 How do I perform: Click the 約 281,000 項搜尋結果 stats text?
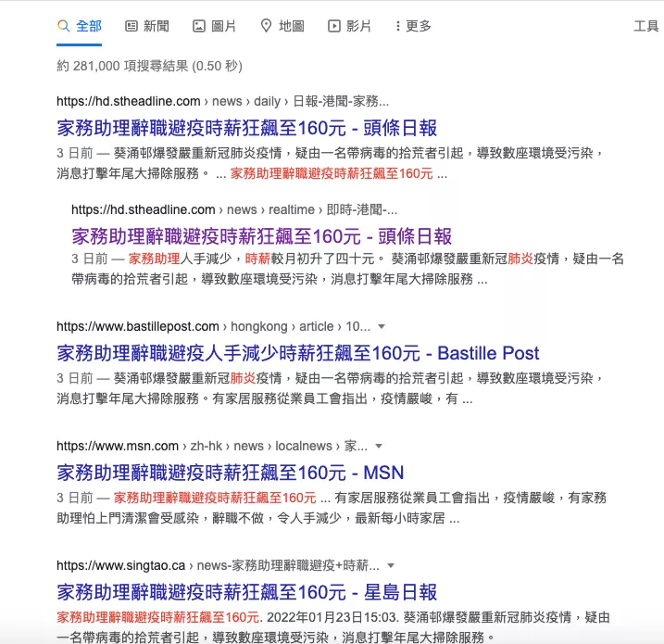pyautogui.click(x=149, y=66)
